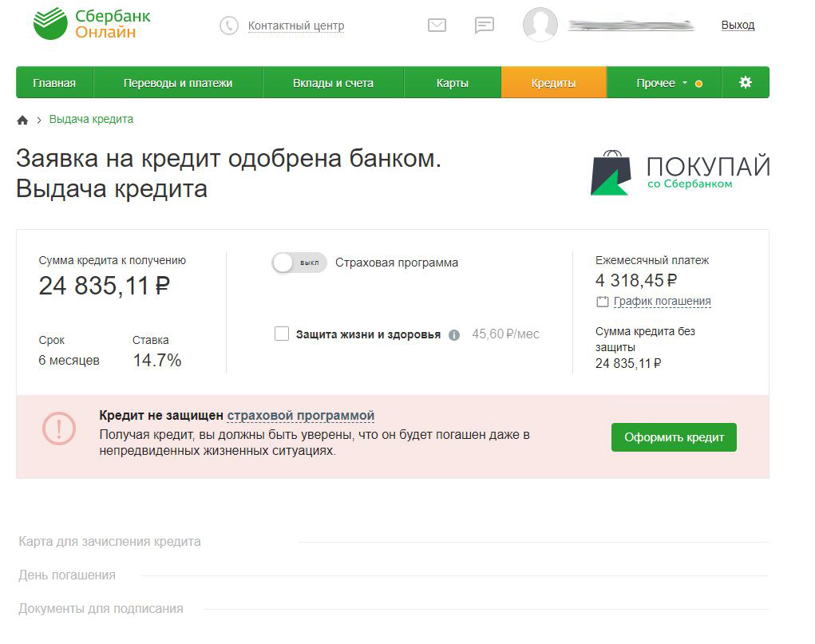Click the info icon near Защита жизни и здоровья

pyautogui.click(x=454, y=334)
